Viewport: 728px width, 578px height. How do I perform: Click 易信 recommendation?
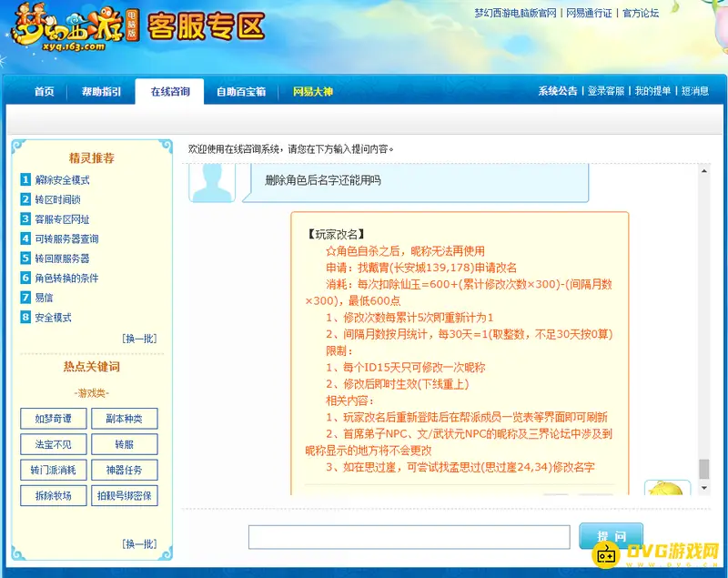pos(44,297)
